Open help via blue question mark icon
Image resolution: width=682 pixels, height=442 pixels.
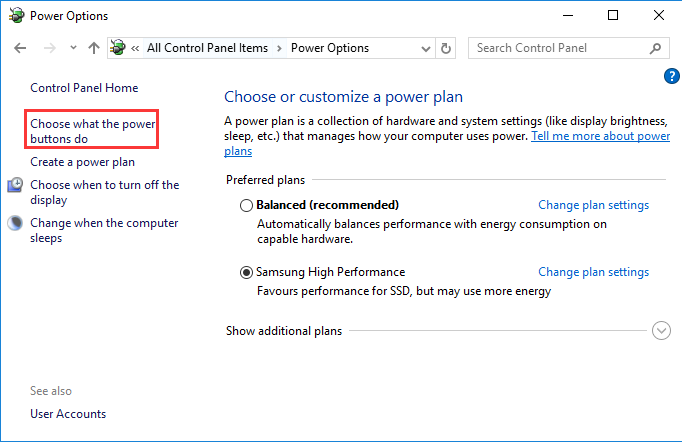(x=671, y=76)
